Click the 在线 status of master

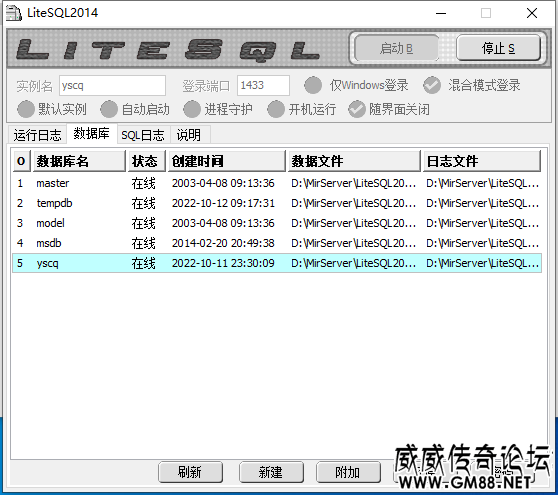tap(143, 183)
